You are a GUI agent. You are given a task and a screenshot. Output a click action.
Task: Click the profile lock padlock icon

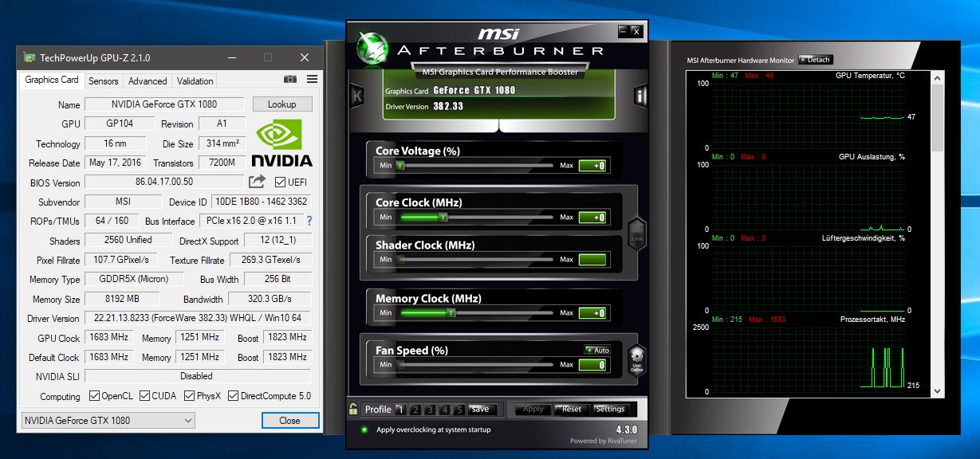coord(353,409)
